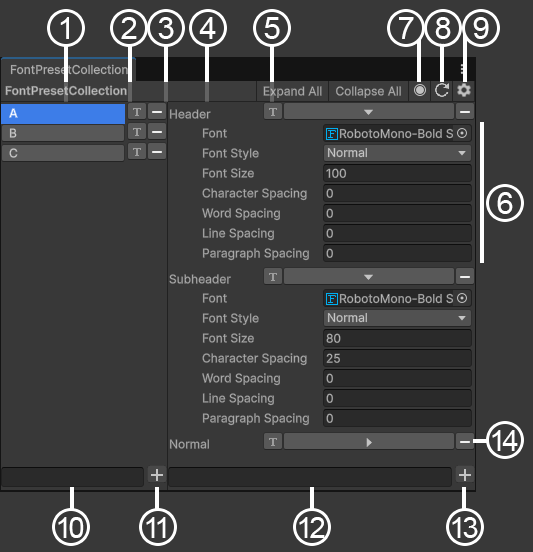Screen dimensions: 533x552
Task: Remove preset A with its minus button
Action: pos(157,112)
